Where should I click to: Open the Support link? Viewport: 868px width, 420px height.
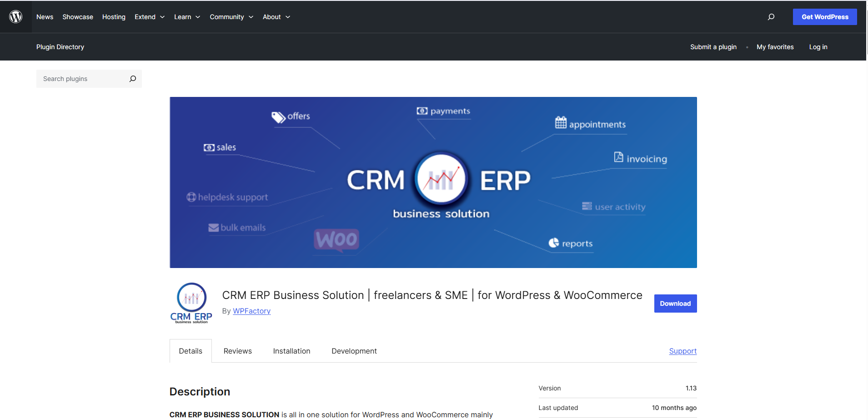682,351
